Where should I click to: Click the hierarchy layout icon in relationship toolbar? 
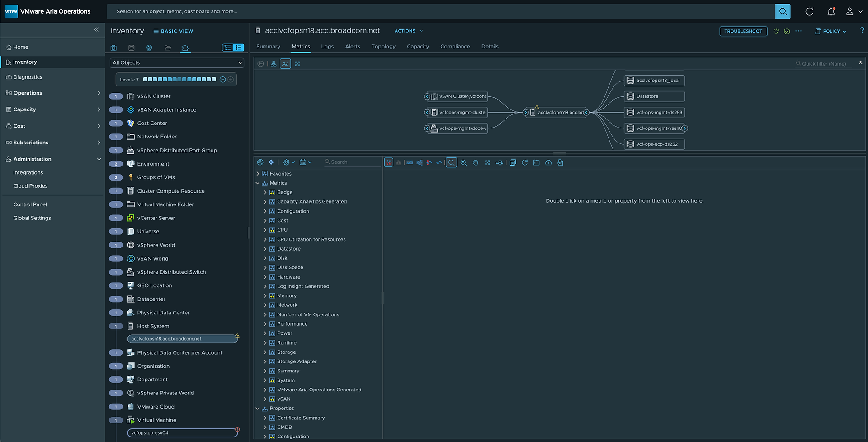274,64
